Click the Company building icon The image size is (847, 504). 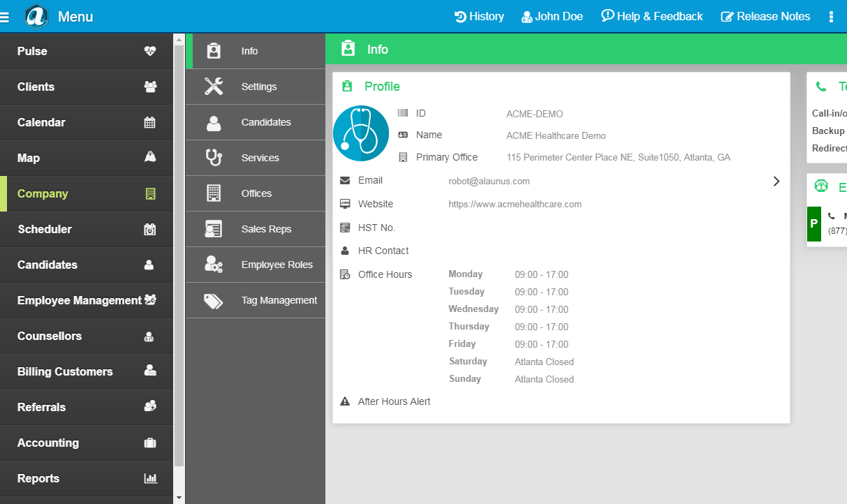pos(150,193)
